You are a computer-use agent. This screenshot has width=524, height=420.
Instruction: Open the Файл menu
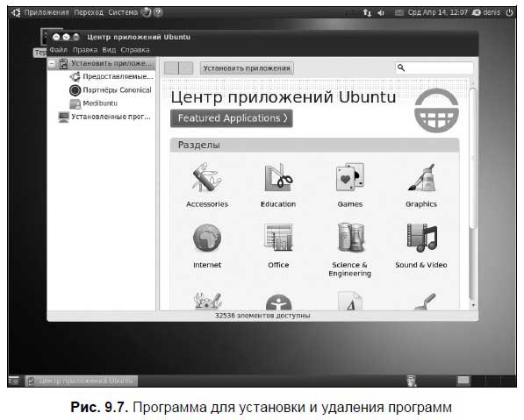click(x=58, y=50)
